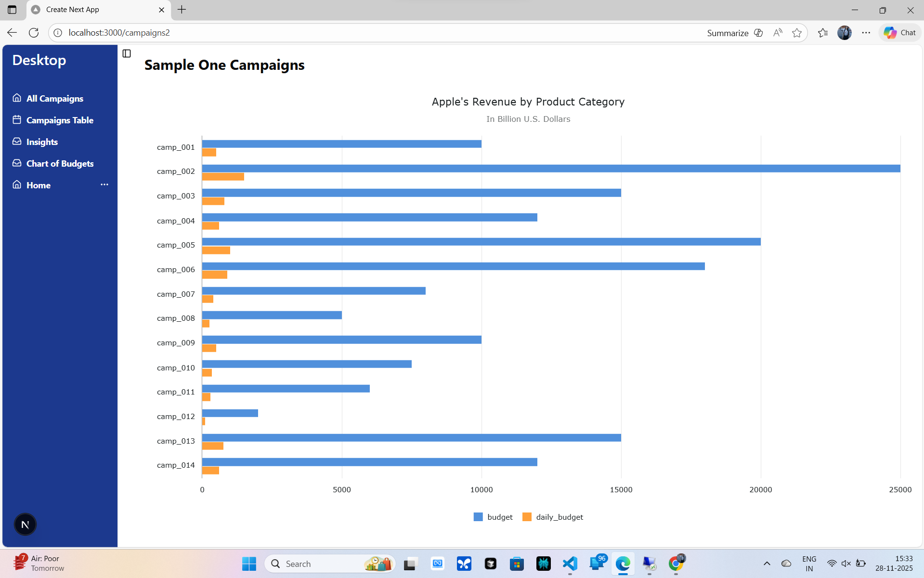Open Chart of Budgets page
The width and height of the screenshot is (924, 578).
[60, 163]
